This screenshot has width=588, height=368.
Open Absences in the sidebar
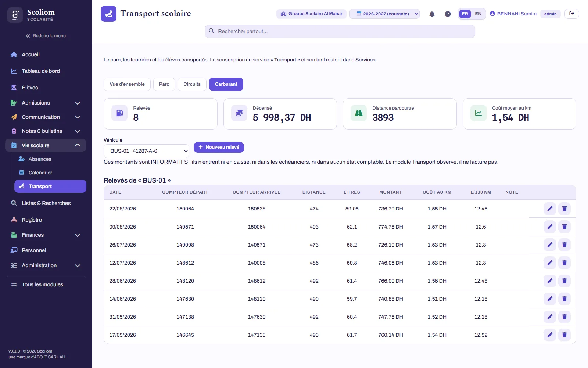pos(50,159)
